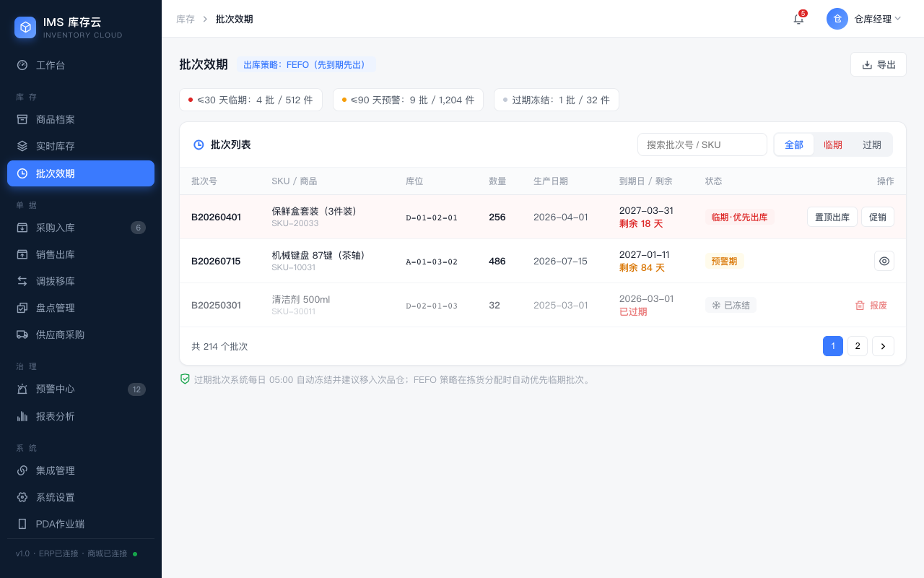Go to 系统设置
Viewport: 924px width, 578px height.
point(81,497)
